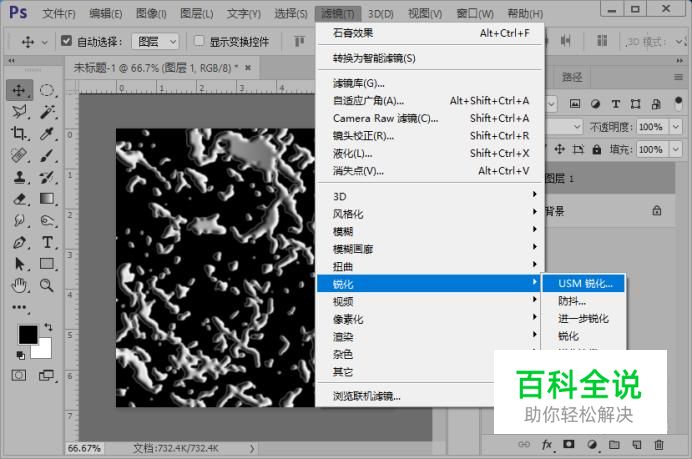Screen dimensions: 692x459
Task: Click the background white color swatch
Action: point(45,351)
